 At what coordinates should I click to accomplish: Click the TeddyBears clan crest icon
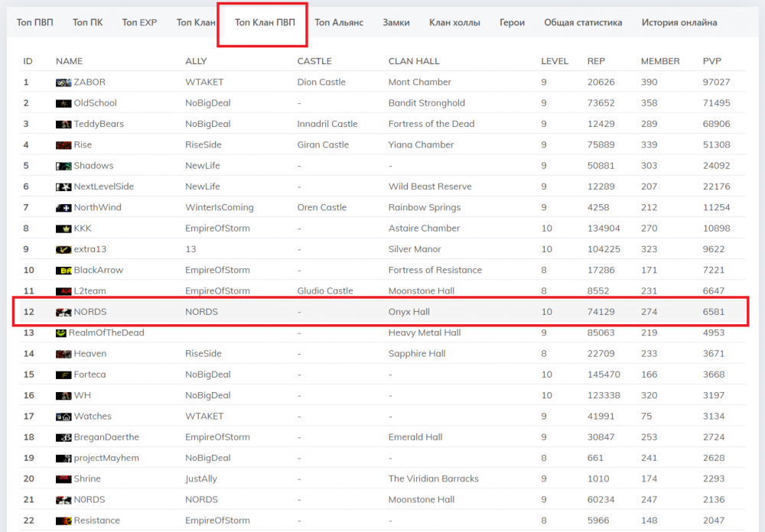click(63, 125)
